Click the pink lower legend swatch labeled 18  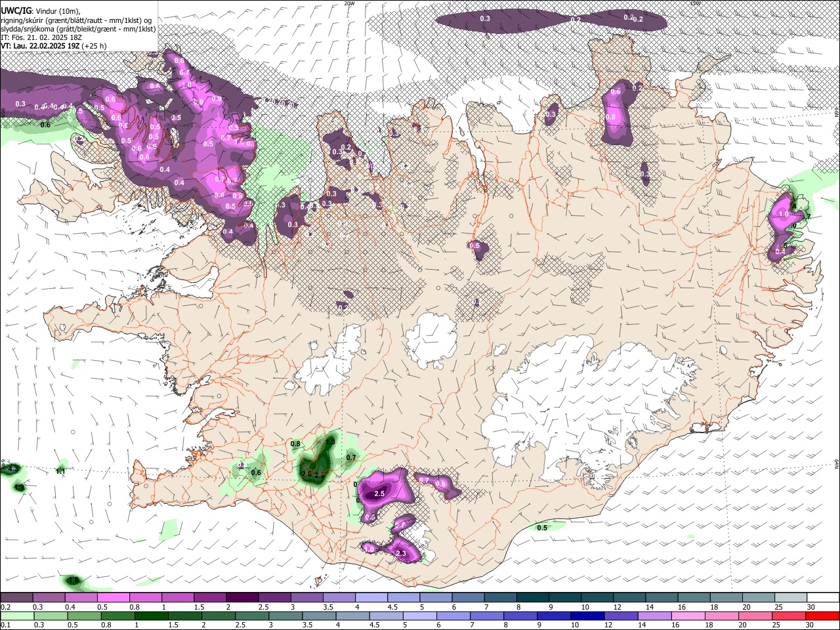click(x=722, y=616)
